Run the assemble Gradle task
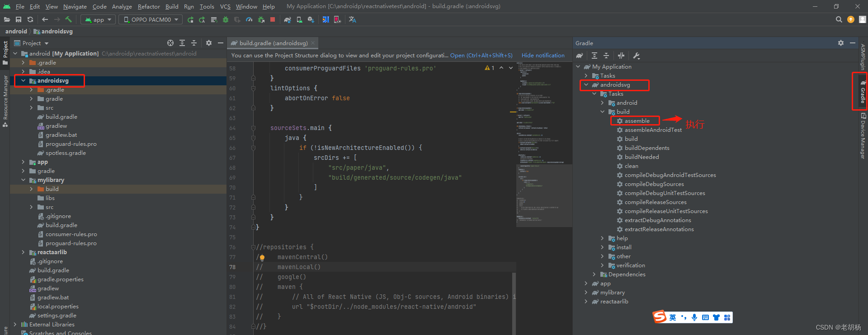The image size is (868, 335). point(637,121)
